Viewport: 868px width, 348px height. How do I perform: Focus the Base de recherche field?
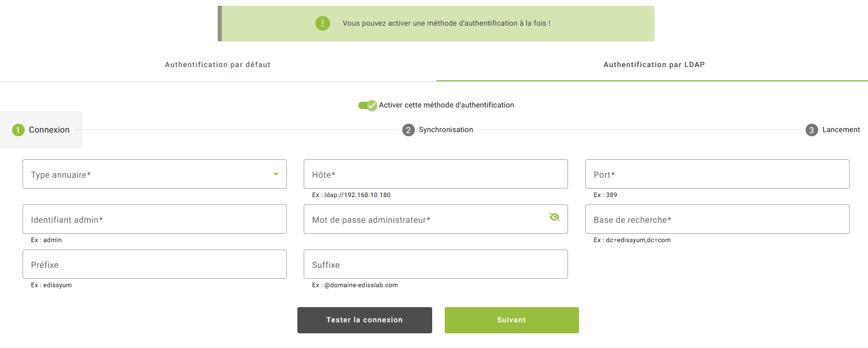pos(717,219)
